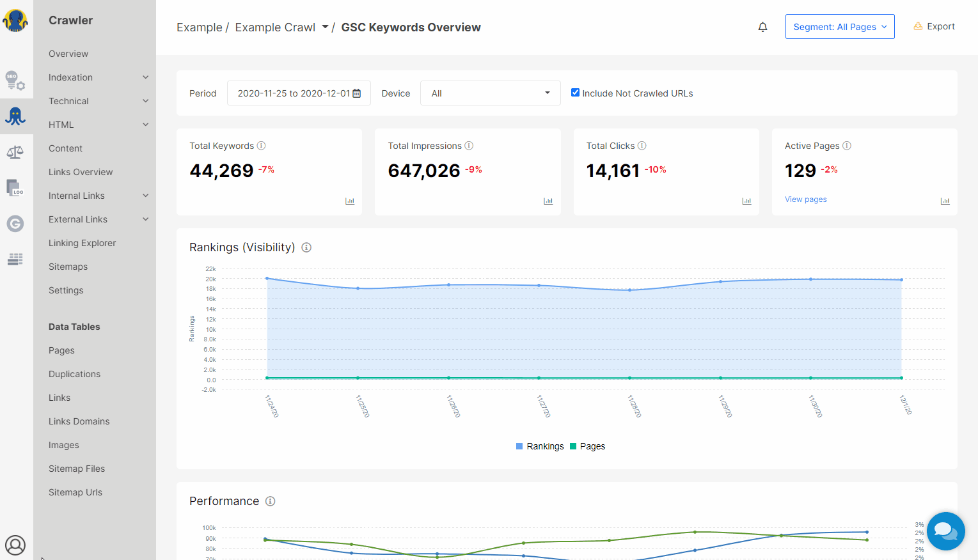Open the Segment: All Pages dropdown
This screenshot has width=978, height=560.
[840, 27]
